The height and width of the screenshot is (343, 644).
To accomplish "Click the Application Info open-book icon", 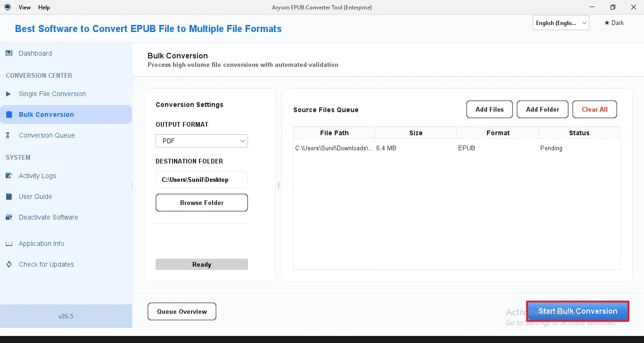I will pos(9,244).
